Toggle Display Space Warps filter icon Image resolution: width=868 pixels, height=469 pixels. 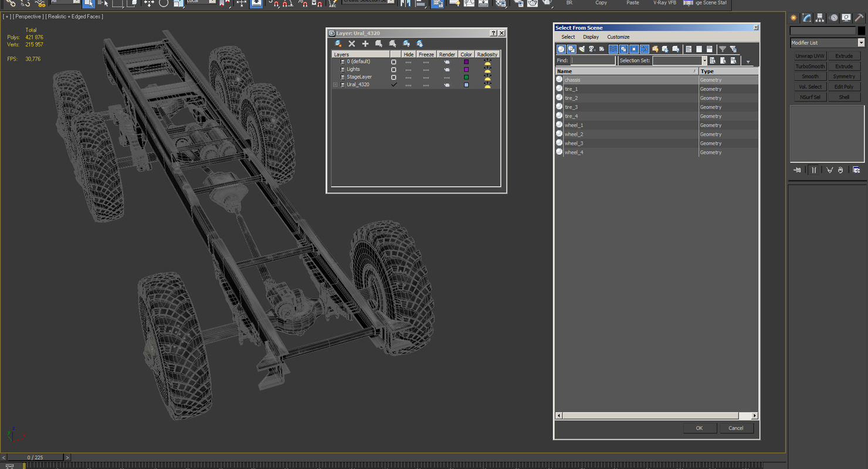[x=613, y=49]
